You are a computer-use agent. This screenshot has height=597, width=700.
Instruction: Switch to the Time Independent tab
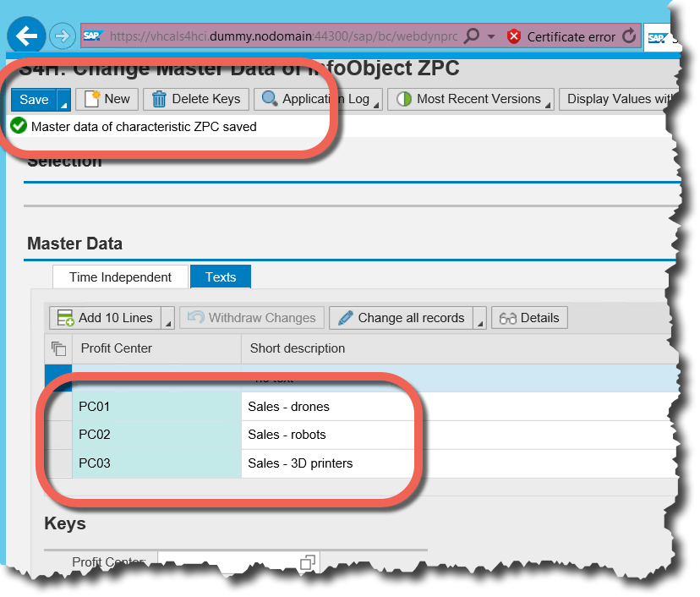click(120, 277)
